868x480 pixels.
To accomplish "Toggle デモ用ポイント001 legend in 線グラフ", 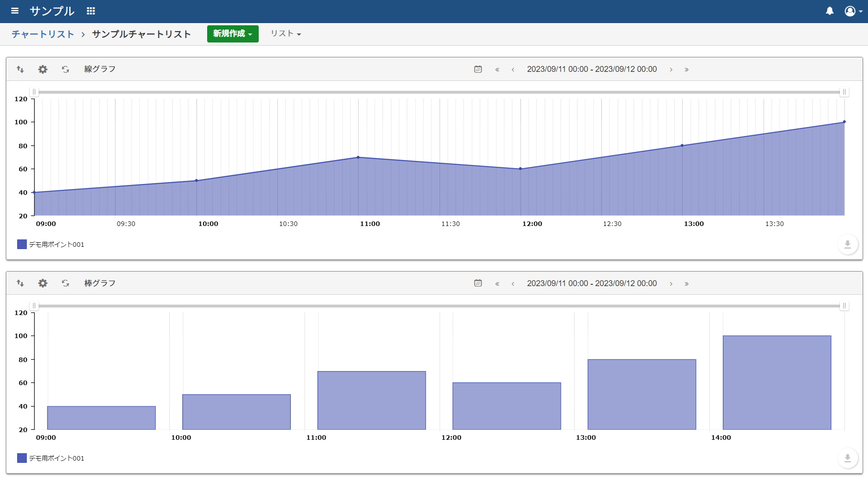I will pyautogui.click(x=51, y=245).
